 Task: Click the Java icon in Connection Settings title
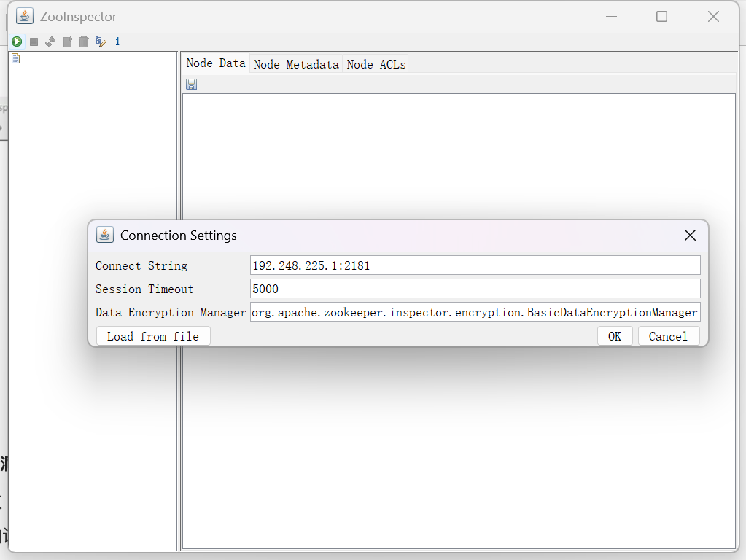[105, 235]
